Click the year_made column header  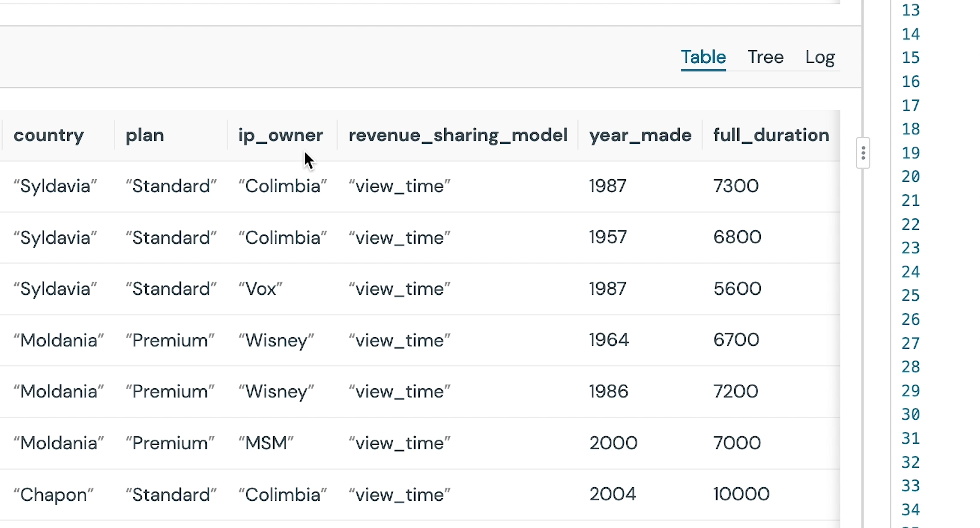pos(640,135)
